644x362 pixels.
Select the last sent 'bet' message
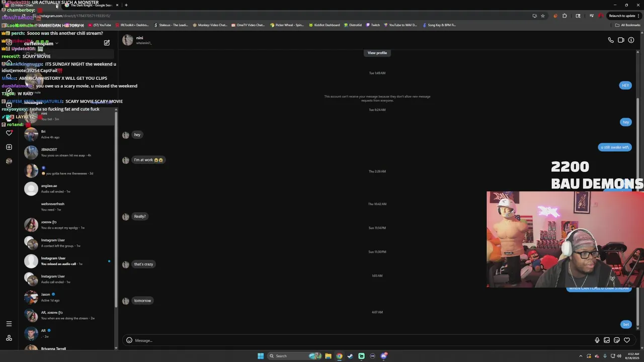coord(626,324)
